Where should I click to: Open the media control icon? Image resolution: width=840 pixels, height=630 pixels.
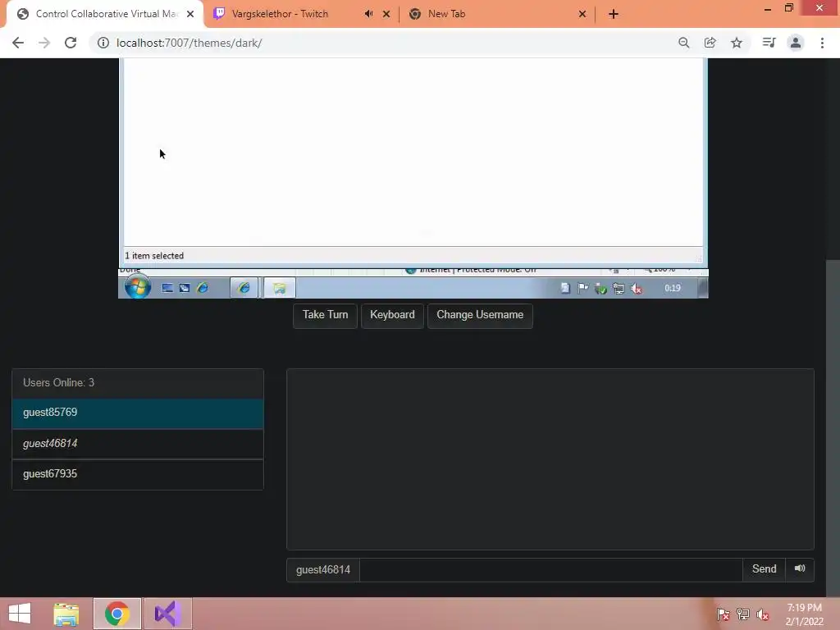click(x=769, y=43)
